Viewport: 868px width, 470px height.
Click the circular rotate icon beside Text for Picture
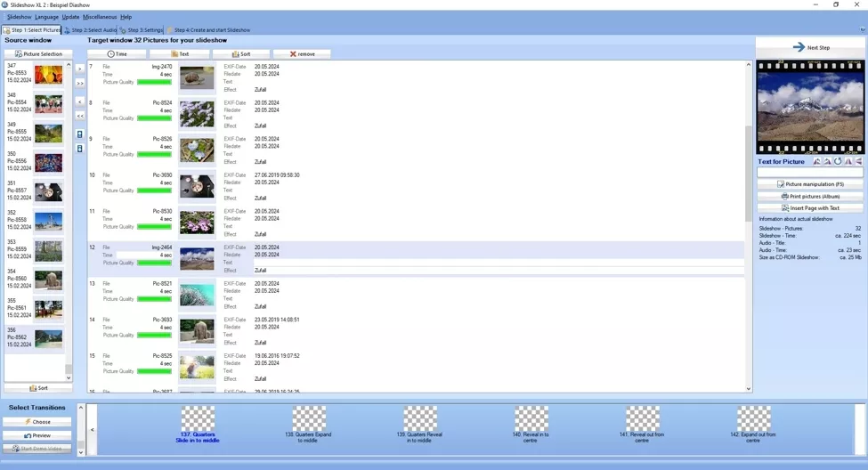coord(838,162)
